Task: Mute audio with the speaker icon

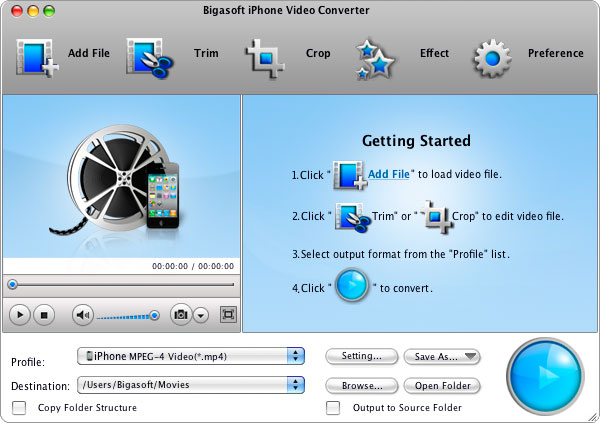Action: pos(83,315)
